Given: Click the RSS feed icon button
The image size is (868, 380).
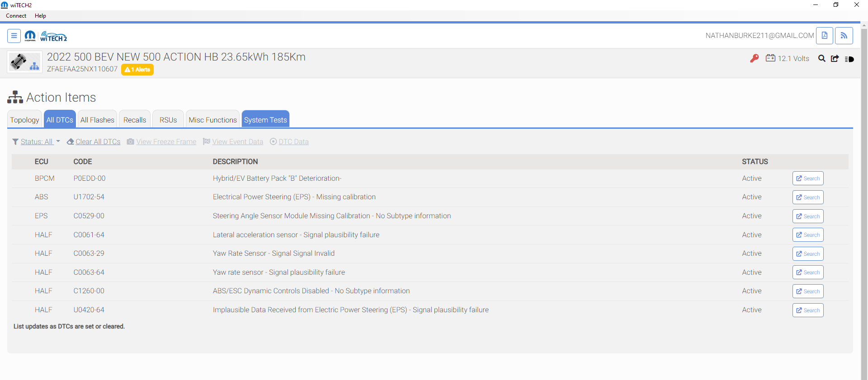Looking at the screenshot, I should coord(844,36).
